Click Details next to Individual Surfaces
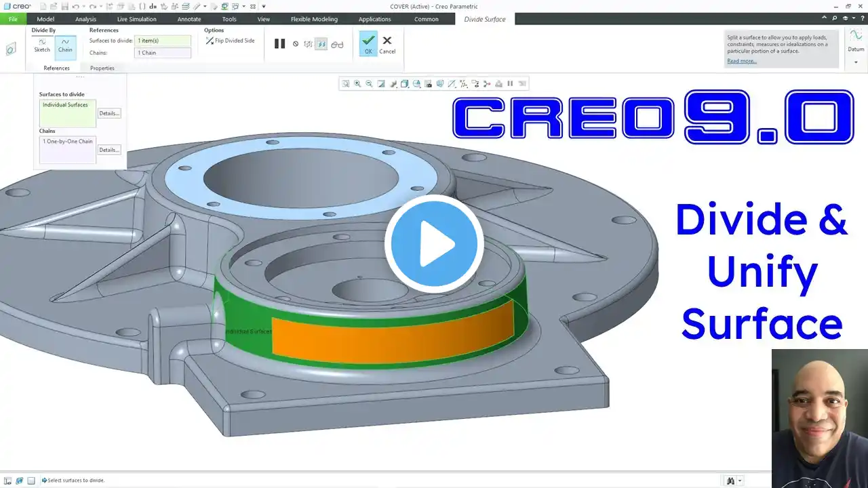 coord(109,113)
